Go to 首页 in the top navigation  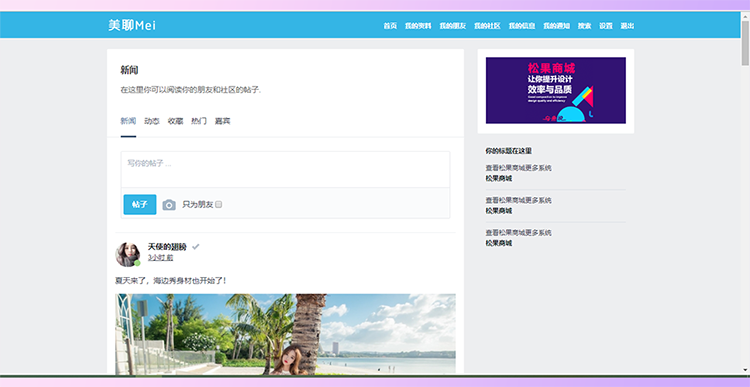[390, 26]
